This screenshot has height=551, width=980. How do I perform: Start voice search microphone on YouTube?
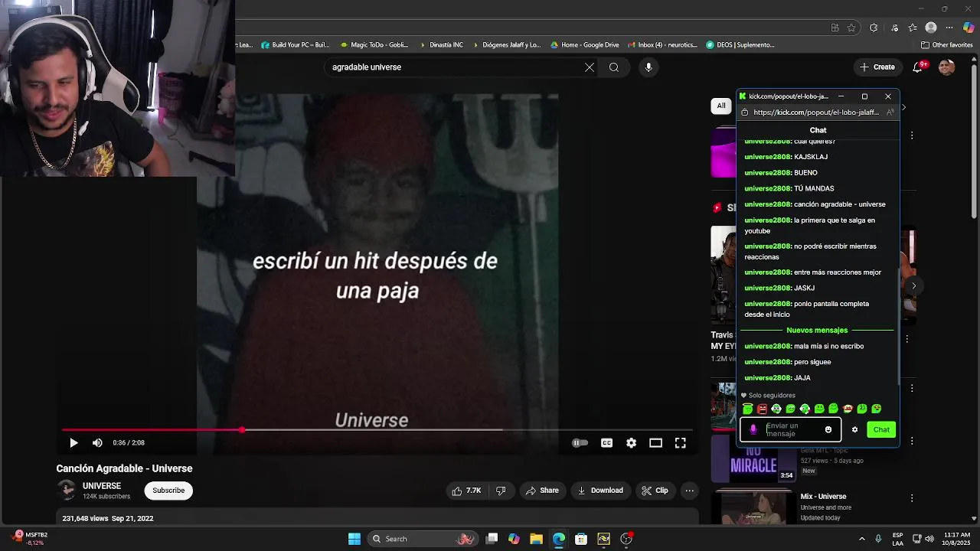(x=648, y=67)
